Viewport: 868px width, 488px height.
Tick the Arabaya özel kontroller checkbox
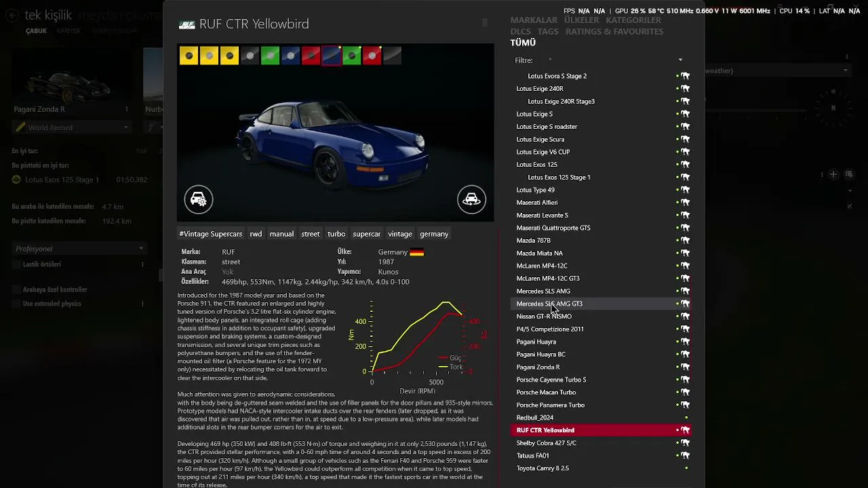[x=16, y=289]
